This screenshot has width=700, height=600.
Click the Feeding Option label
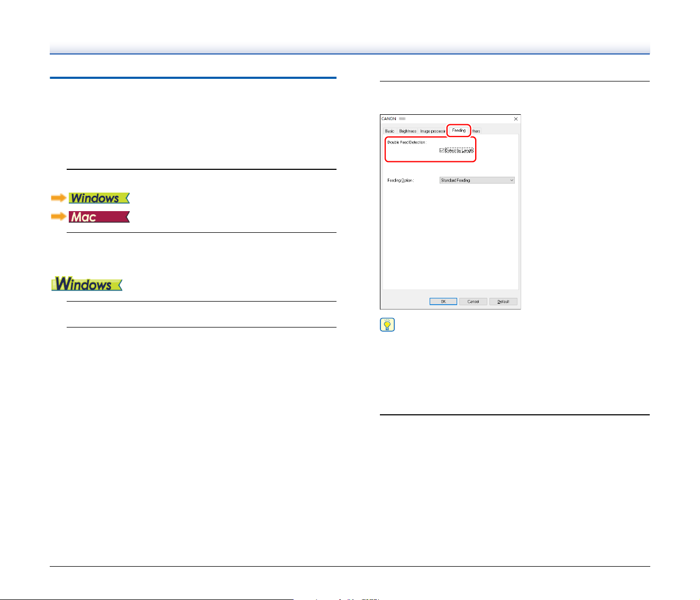tap(401, 180)
